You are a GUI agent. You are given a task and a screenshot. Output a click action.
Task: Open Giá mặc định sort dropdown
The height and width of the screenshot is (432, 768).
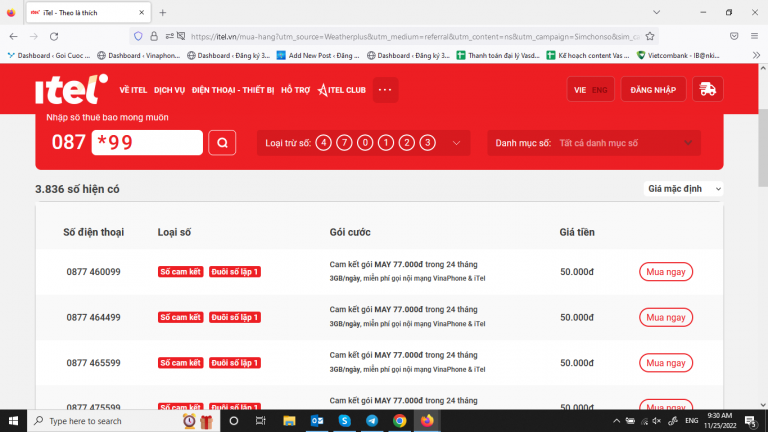click(x=683, y=189)
